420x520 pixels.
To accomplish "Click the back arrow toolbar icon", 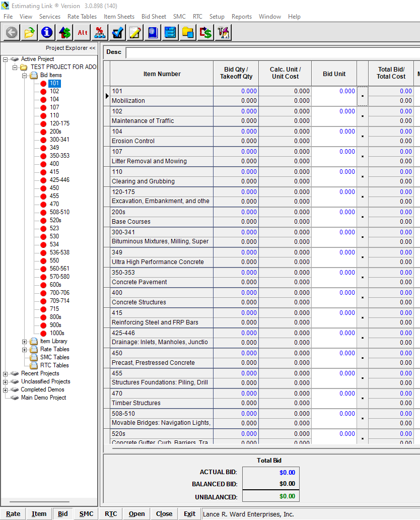I will pos(12,32).
